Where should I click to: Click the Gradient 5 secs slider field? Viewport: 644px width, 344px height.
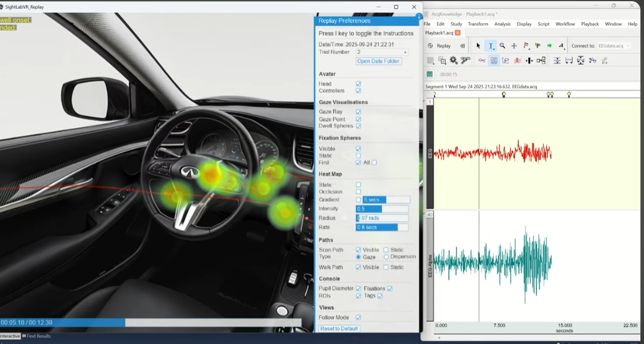point(386,200)
